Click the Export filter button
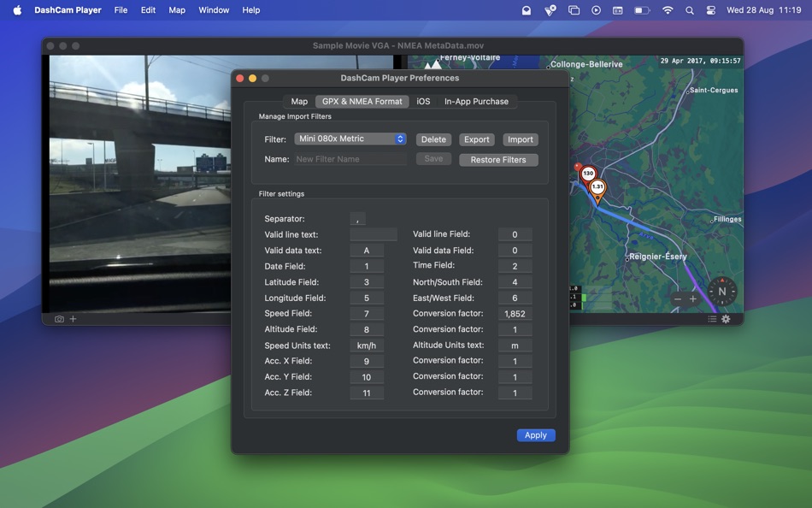Viewport: 812px width, 508px height. click(x=476, y=139)
